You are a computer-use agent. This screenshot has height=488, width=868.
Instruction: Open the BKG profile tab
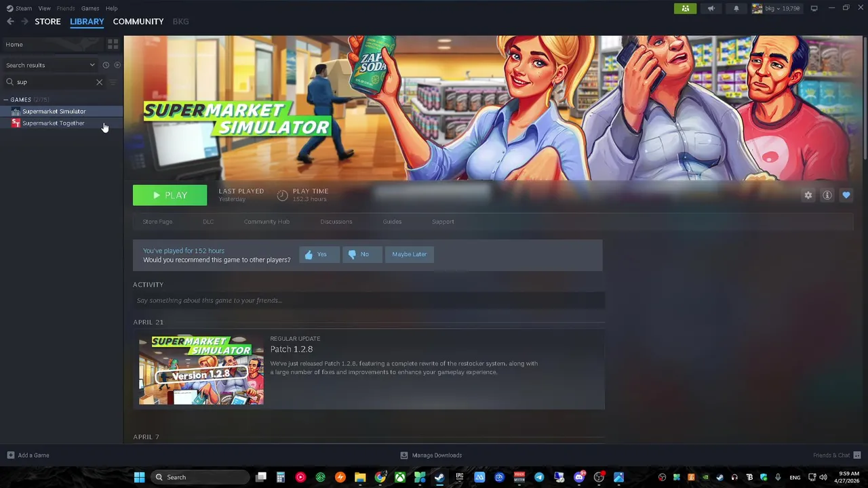[x=180, y=22]
